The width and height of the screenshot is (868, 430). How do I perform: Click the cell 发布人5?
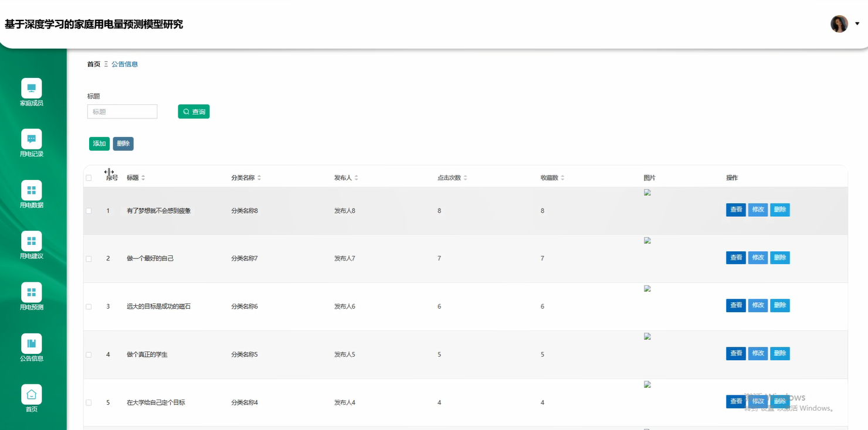[345, 354]
